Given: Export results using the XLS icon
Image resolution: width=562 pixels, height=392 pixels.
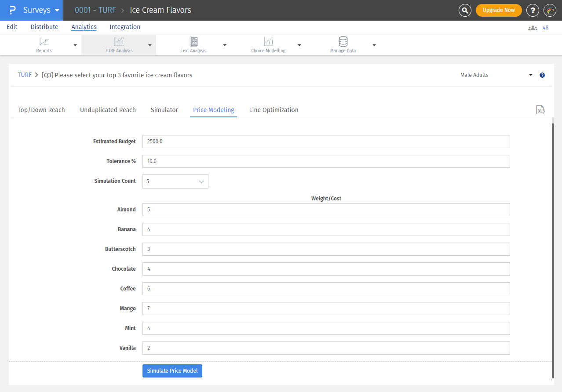Looking at the screenshot, I should click(540, 110).
